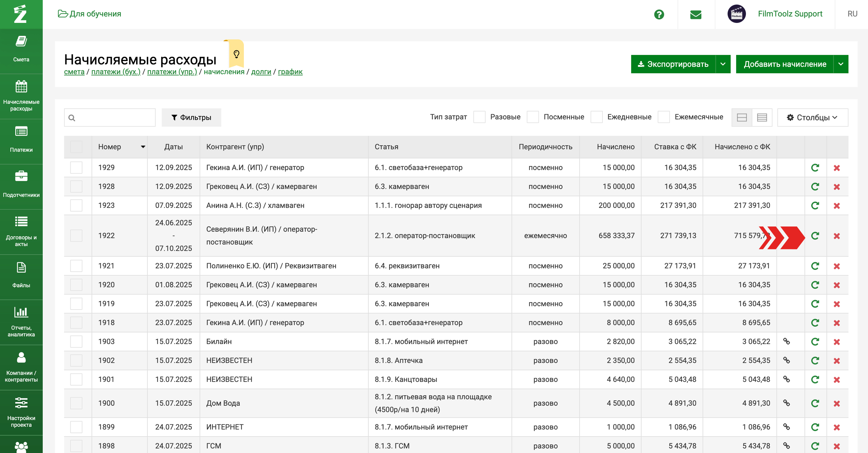868x453 pixels.
Task: Open link icon for row 1902
Action: point(786,360)
